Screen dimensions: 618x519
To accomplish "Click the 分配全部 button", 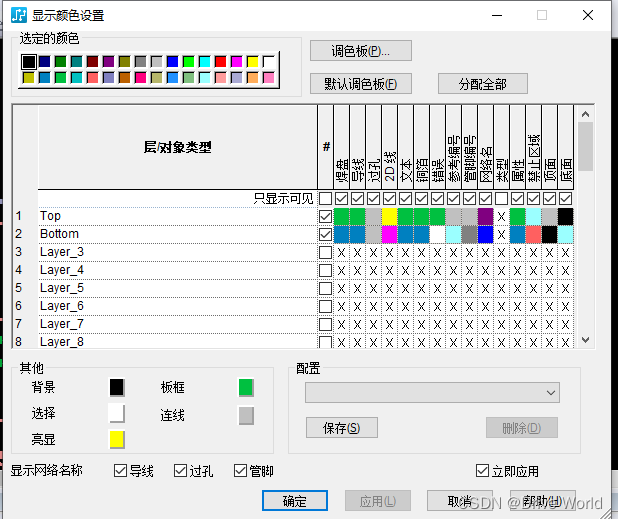I will 482,84.
